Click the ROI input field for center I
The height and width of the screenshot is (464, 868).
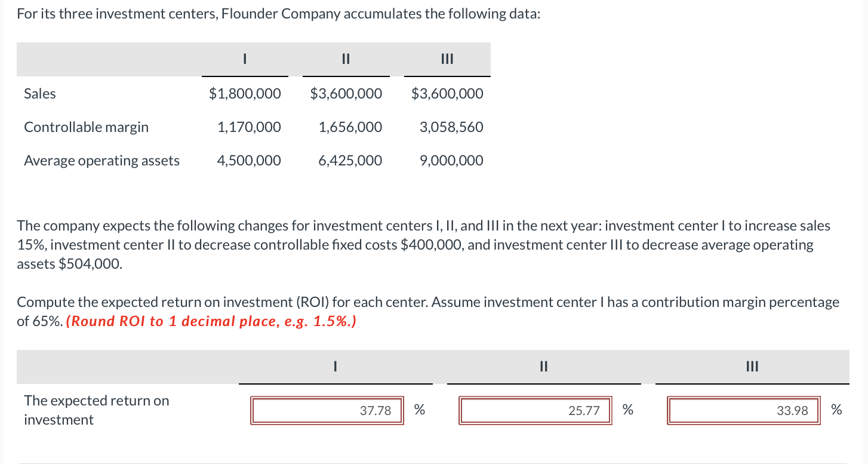tap(327, 410)
